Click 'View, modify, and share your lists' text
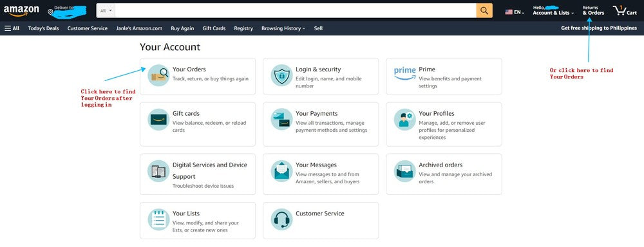 point(205,226)
